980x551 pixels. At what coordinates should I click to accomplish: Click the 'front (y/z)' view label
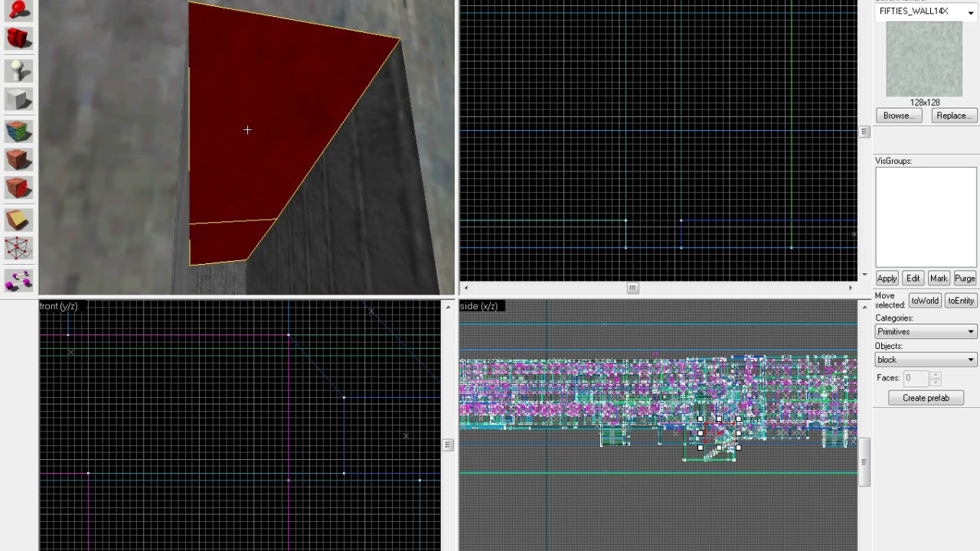[x=58, y=306]
